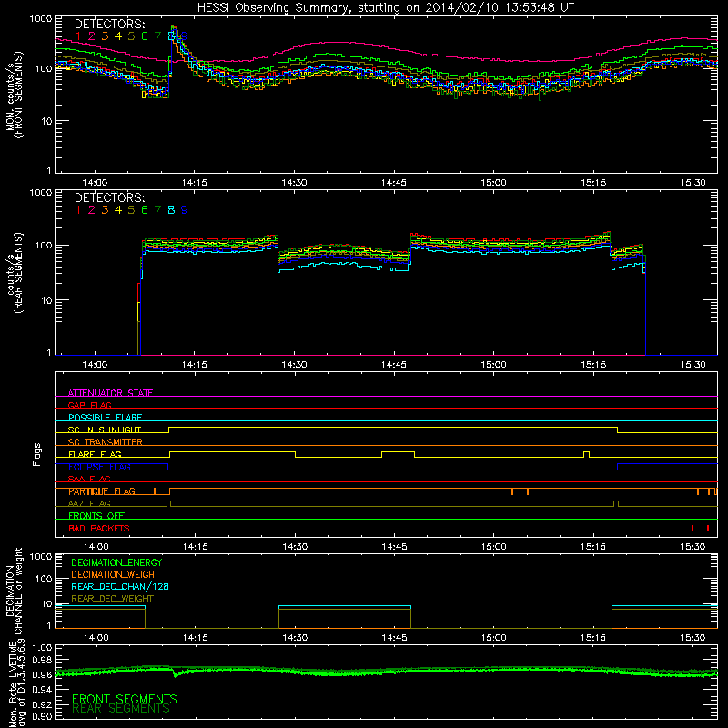This screenshot has width=728, height=728.
Task: Select dark green detector 7 in rear segments legend
Action: [157, 210]
